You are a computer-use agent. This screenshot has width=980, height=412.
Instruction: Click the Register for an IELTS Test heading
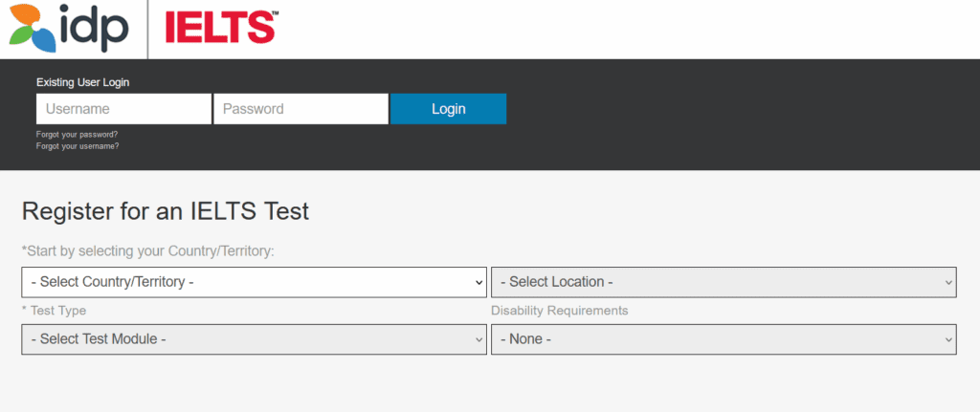(166, 211)
